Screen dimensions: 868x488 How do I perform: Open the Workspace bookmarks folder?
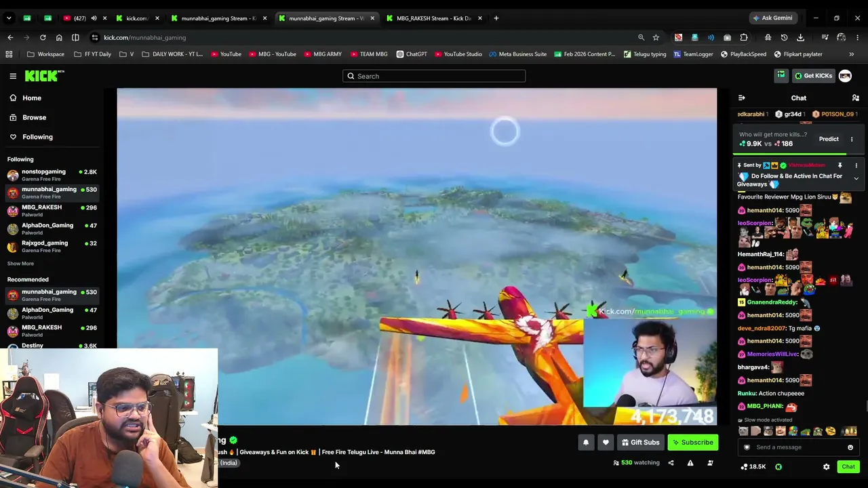pyautogui.click(x=46, y=54)
